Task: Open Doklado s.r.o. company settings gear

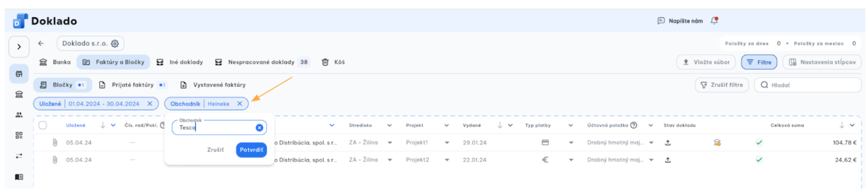Action: click(115, 43)
